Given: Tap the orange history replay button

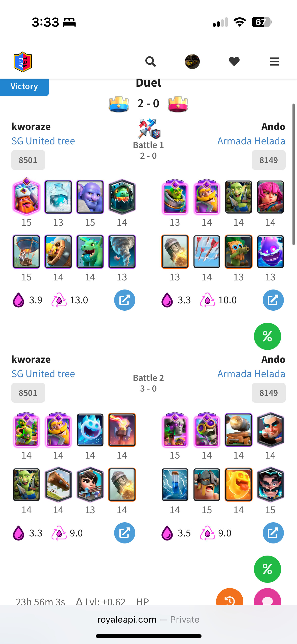Looking at the screenshot, I should click(x=229, y=597).
